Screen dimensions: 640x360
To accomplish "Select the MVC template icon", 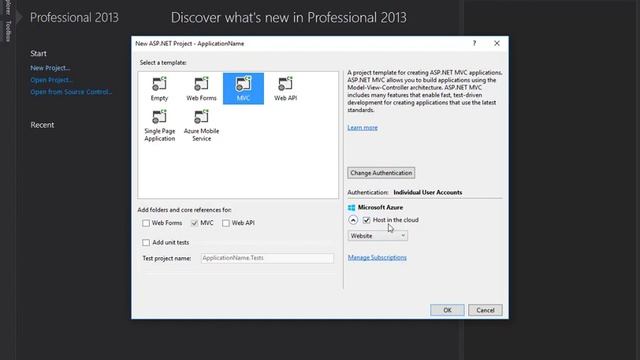I will 243,84.
